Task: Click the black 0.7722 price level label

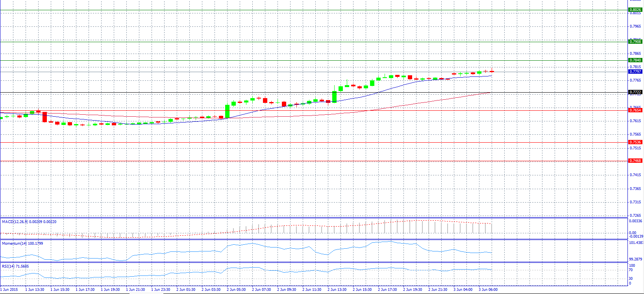Action: 635,92
